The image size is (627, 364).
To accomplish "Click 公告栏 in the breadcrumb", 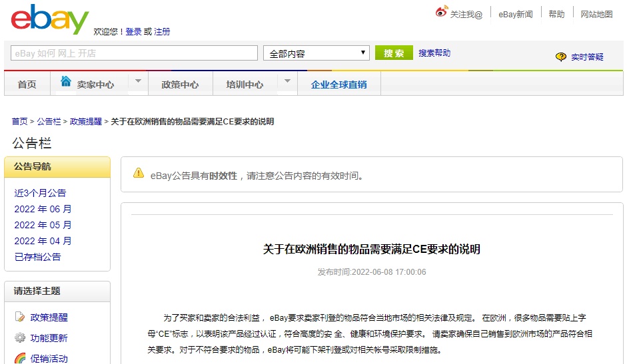I will click(49, 122).
